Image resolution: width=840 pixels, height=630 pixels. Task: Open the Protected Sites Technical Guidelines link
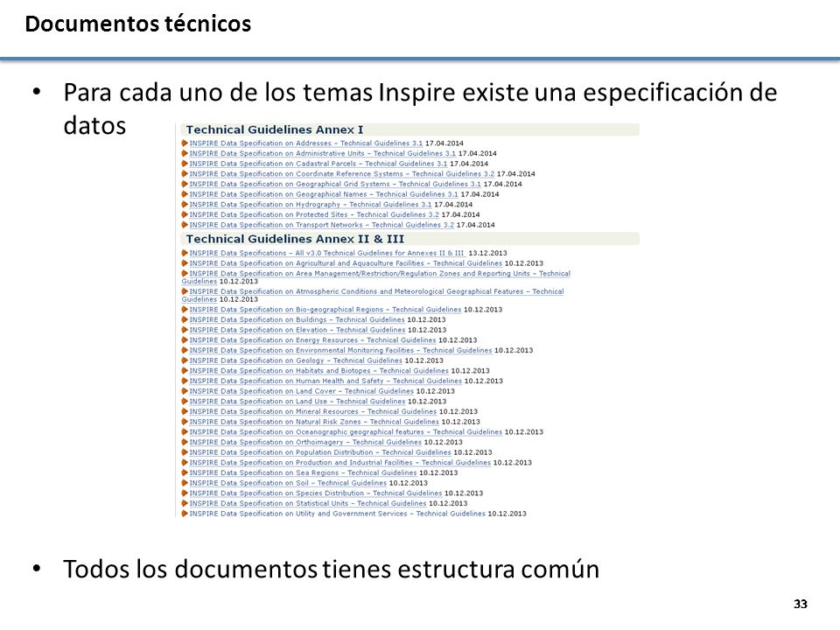[314, 214]
